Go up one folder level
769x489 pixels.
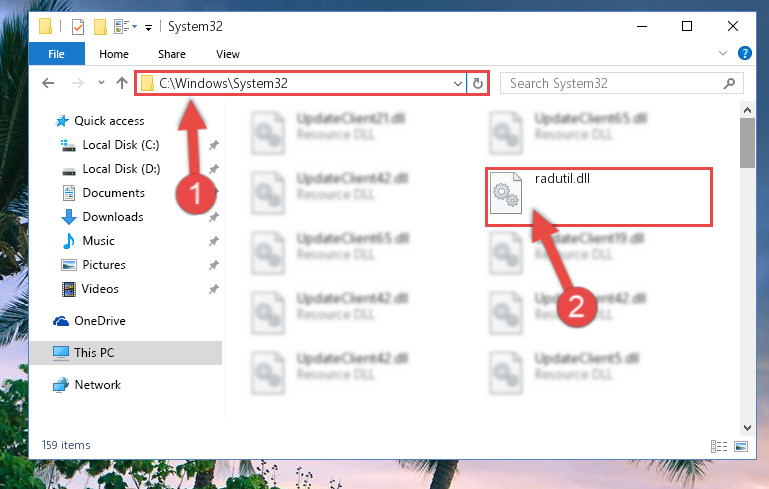(x=122, y=83)
